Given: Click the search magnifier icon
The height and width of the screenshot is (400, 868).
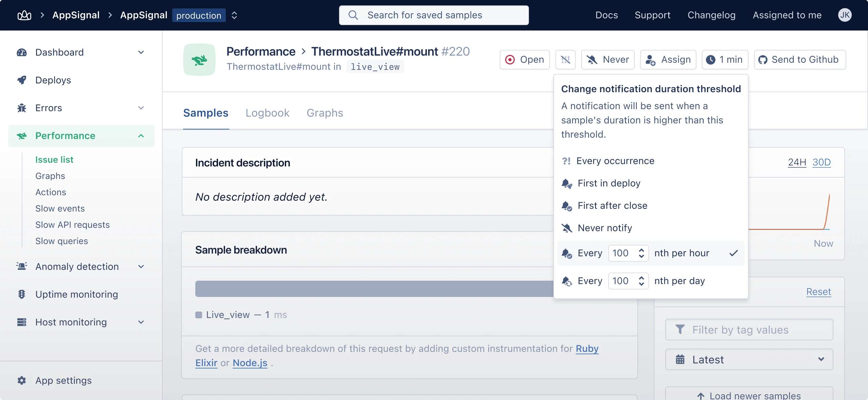Looking at the screenshot, I should (353, 15).
